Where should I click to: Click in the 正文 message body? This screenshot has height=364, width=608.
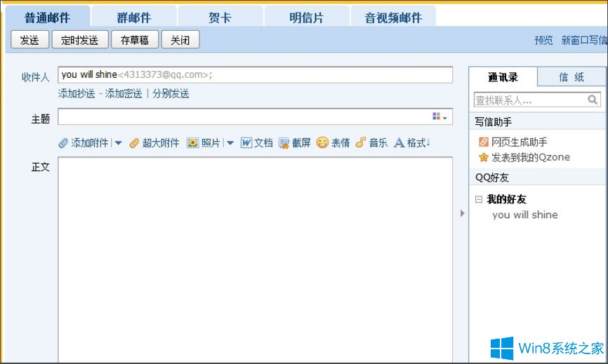pyautogui.click(x=255, y=259)
